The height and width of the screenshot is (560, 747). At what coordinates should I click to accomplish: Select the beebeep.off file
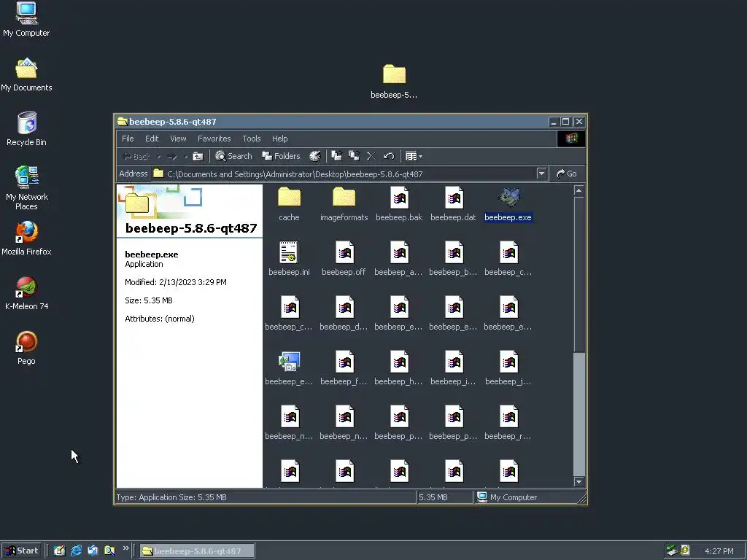click(344, 259)
